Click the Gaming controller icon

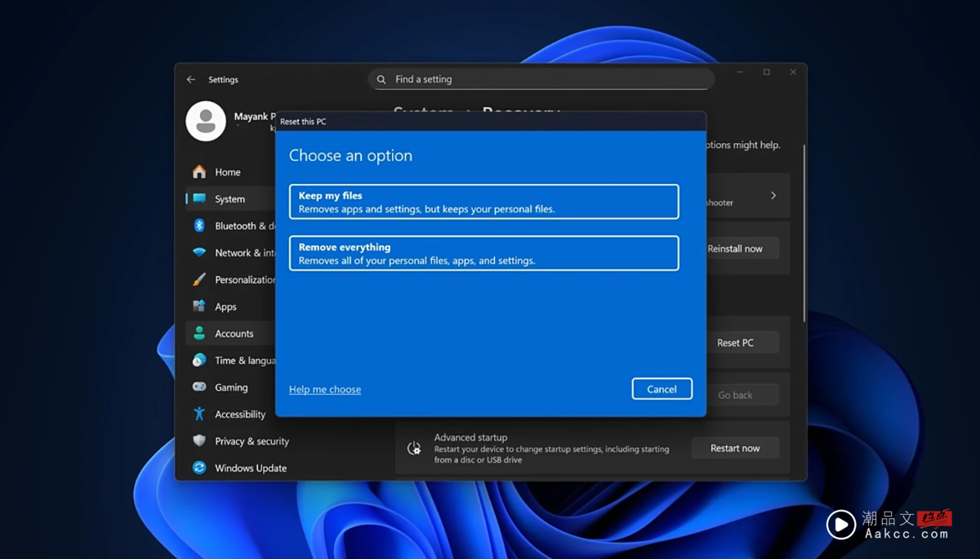point(198,387)
